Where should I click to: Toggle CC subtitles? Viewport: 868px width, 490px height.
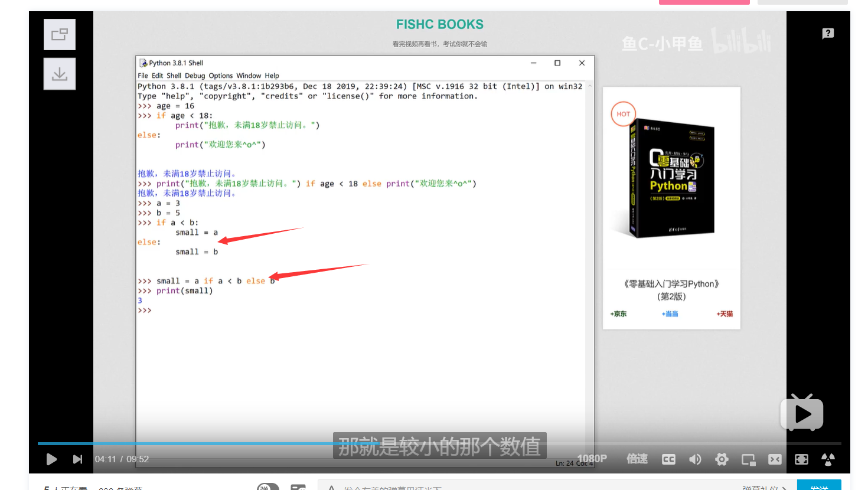coord(668,459)
